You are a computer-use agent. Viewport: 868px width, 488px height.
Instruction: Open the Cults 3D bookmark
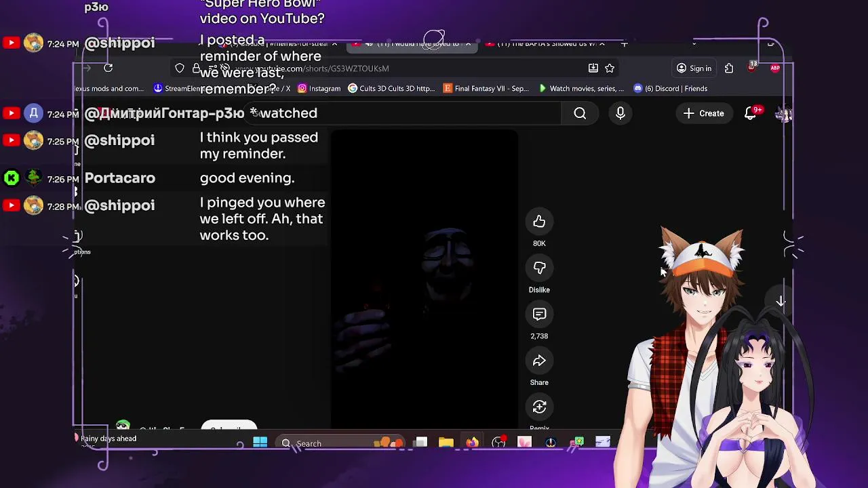(x=391, y=89)
